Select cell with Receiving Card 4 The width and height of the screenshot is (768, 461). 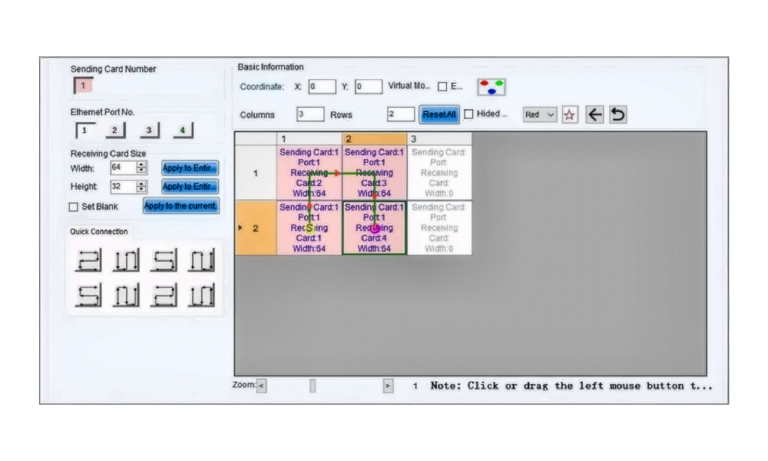374,228
